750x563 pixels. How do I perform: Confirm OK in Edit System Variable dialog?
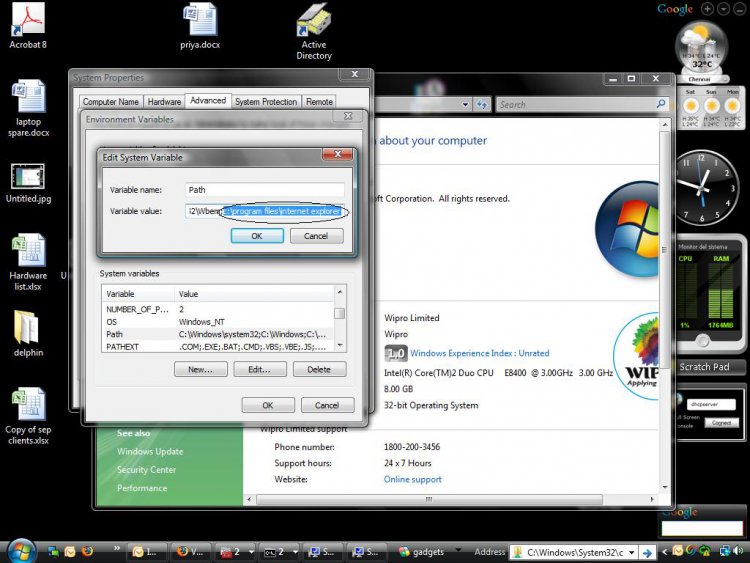257,236
